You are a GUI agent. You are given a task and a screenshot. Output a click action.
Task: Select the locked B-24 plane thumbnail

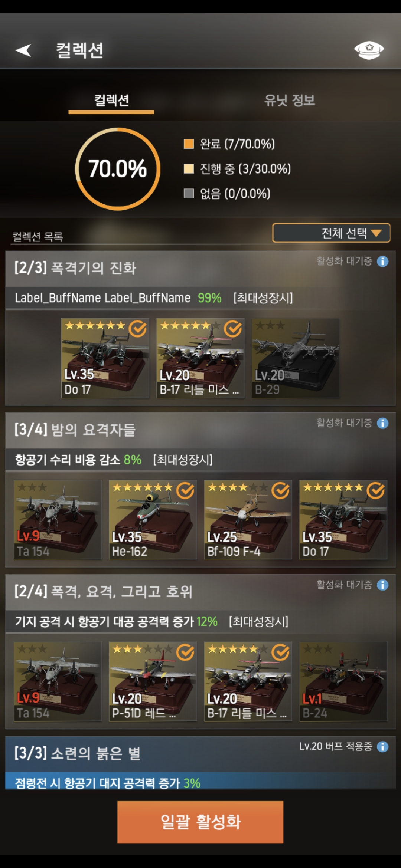coord(343,681)
